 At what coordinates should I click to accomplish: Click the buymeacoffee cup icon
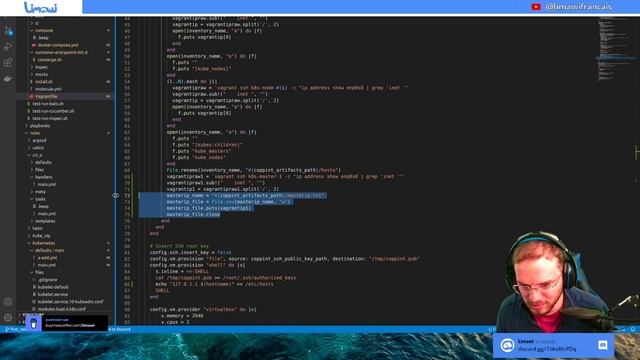(34, 324)
